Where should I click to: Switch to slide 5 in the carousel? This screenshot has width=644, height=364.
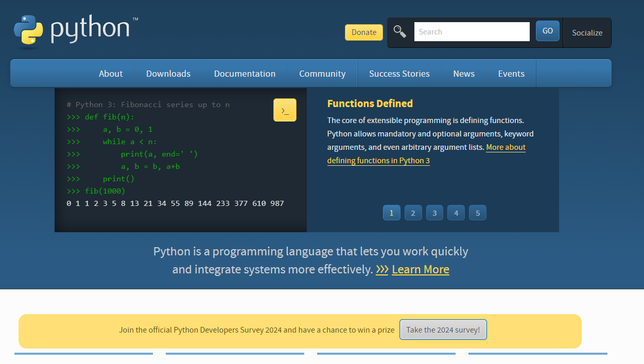(478, 213)
